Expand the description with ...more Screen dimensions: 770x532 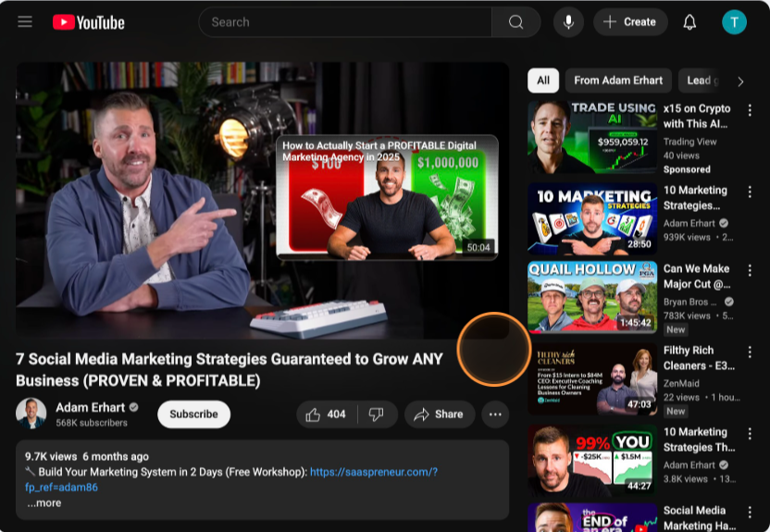pos(43,503)
